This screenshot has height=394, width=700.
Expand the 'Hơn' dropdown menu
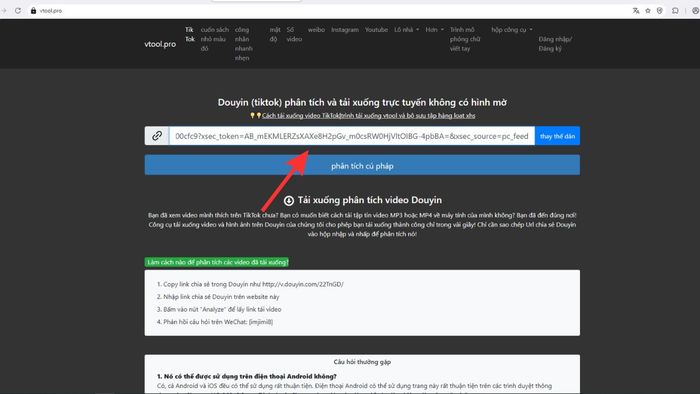(x=434, y=30)
